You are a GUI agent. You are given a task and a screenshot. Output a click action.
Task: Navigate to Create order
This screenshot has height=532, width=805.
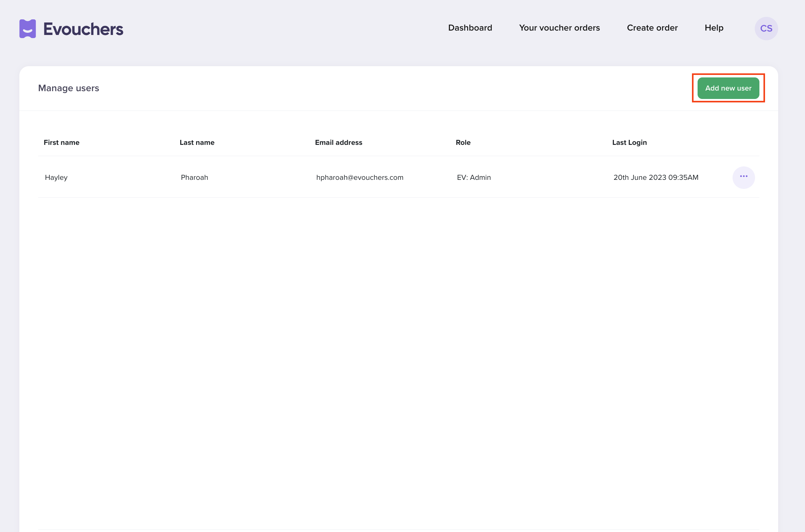[x=652, y=28]
